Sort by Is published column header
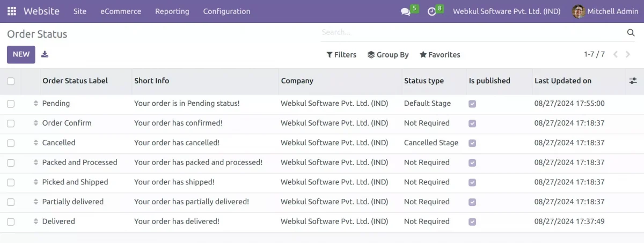Image resolution: width=644 pixels, height=243 pixels. coord(489,81)
